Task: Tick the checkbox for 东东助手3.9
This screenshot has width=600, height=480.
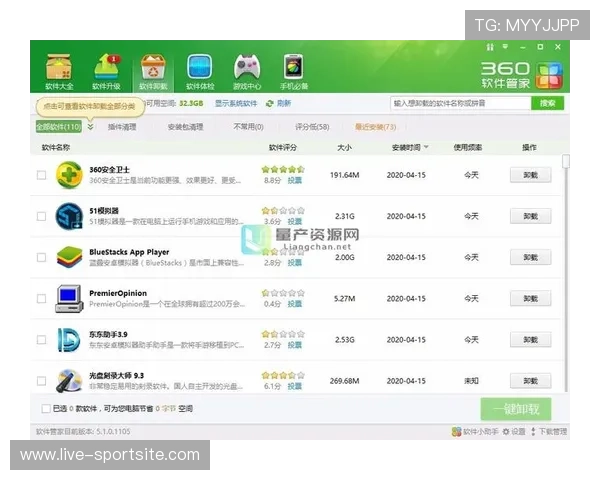Action: 41,340
